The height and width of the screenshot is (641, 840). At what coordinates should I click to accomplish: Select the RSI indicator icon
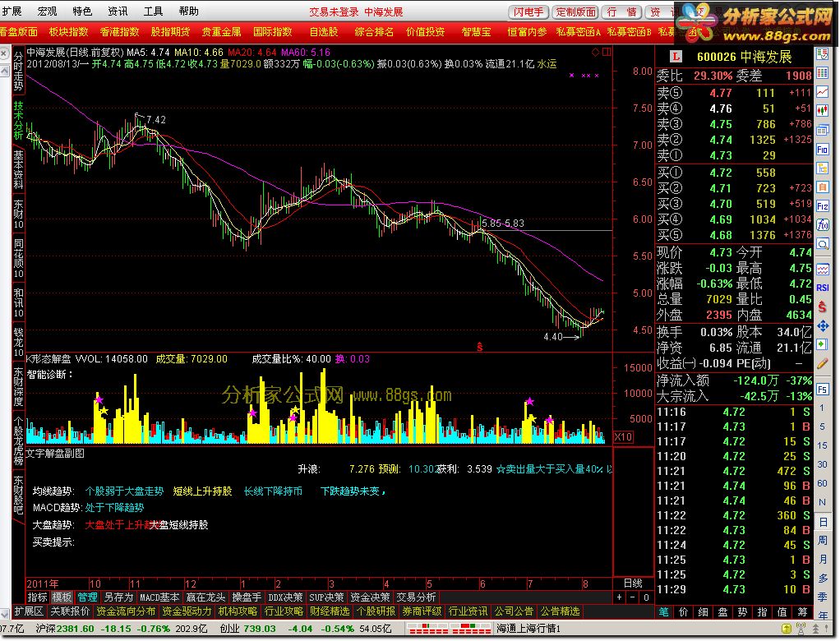coord(822,288)
